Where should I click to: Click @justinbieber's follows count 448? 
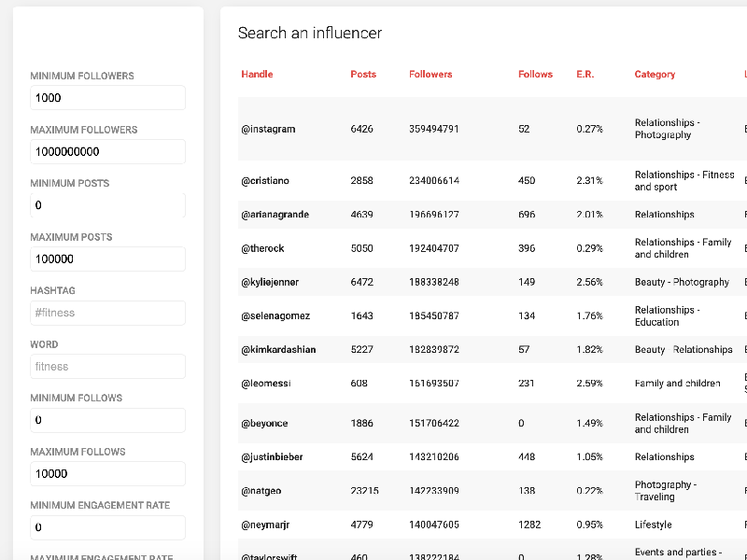pyautogui.click(x=527, y=457)
